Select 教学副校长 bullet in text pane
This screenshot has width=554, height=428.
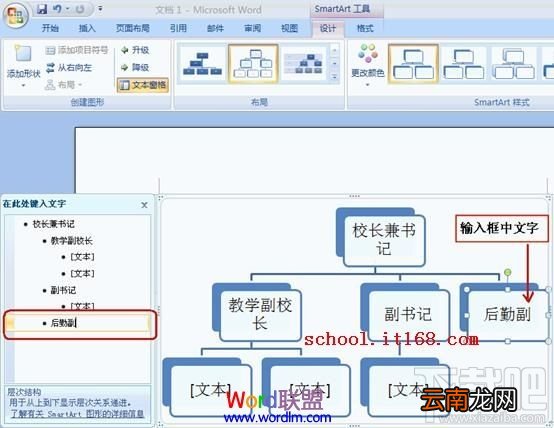(71, 241)
